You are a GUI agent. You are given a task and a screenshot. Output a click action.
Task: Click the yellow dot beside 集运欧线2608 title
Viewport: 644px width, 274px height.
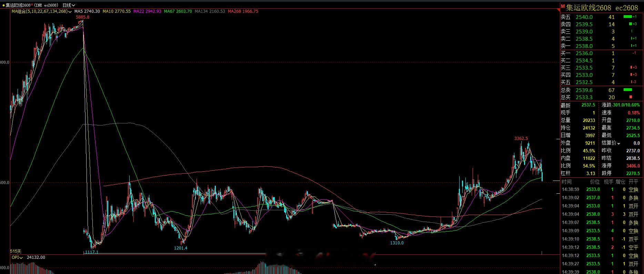pyautogui.click(x=3, y=5)
